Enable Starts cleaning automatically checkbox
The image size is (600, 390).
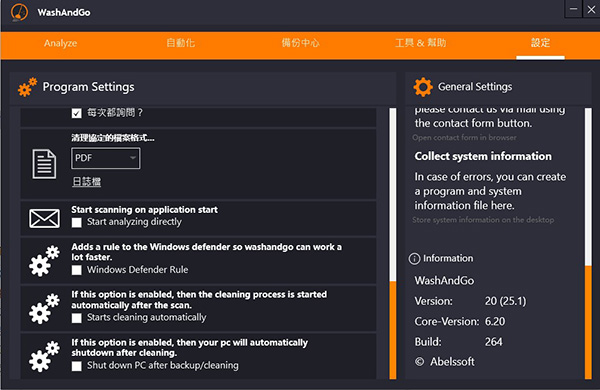point(77,318)
